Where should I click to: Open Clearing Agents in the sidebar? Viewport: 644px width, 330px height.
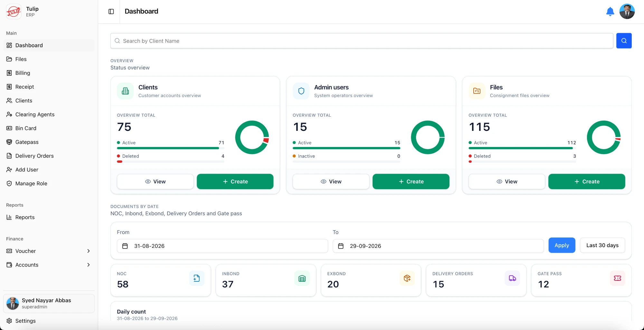(x=49, y=114)
